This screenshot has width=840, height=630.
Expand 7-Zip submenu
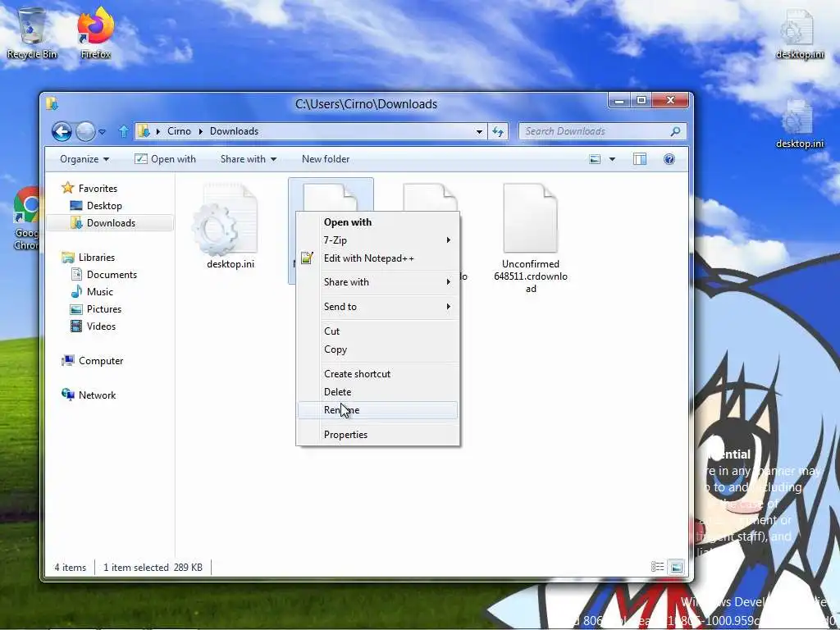377,240
